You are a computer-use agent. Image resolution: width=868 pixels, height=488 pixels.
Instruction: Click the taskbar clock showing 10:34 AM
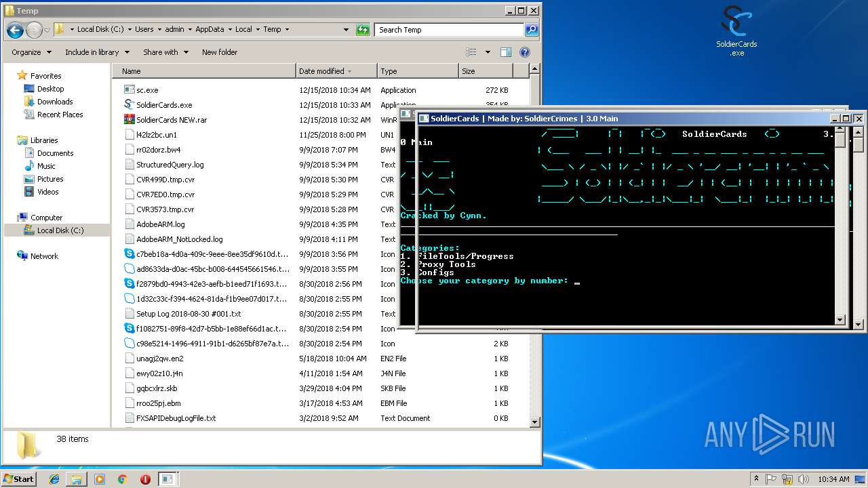(x=833, y=479)
